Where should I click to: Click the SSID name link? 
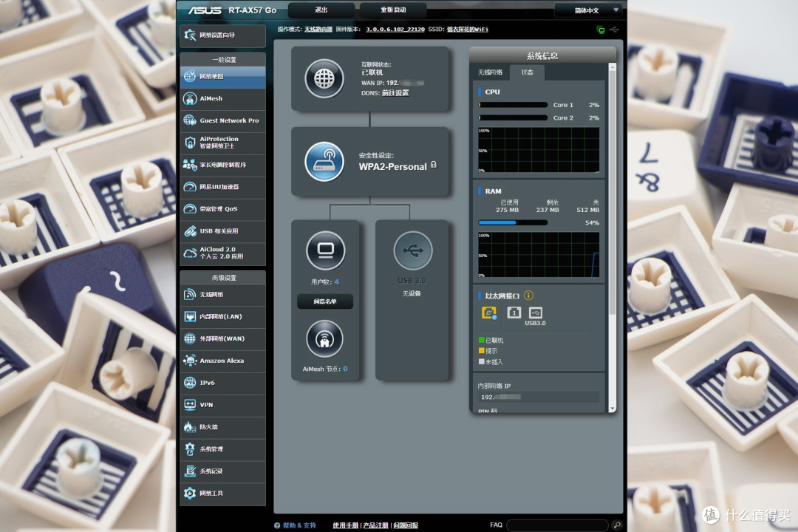[468, 30]
